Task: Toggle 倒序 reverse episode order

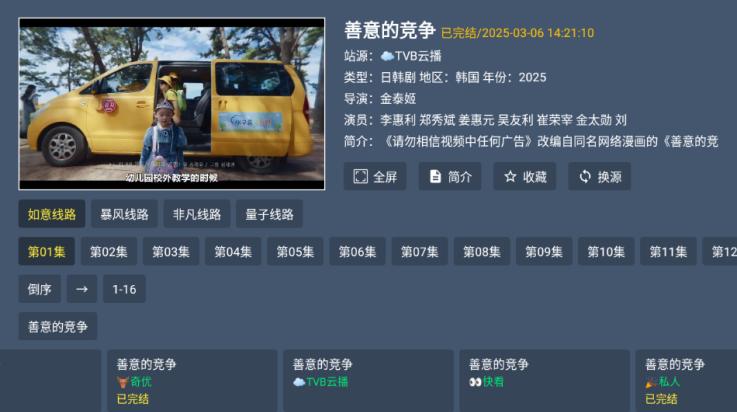Action: (40, 289)
